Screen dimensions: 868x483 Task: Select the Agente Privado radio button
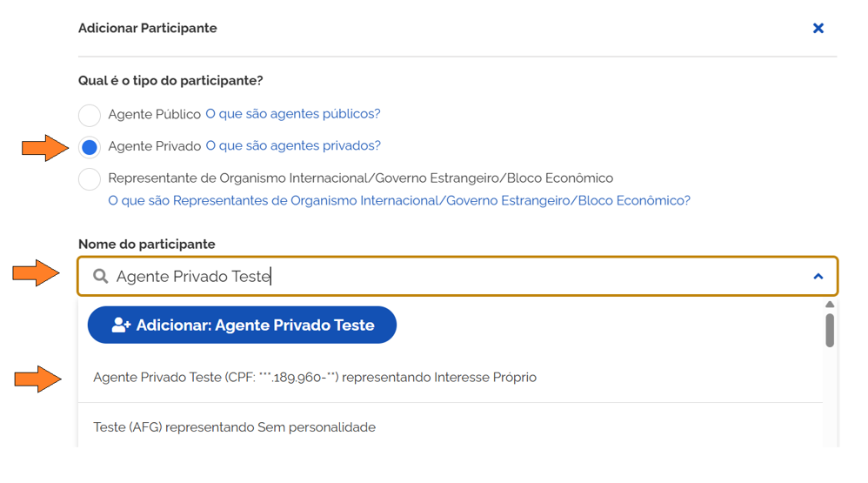click(90, 147)
